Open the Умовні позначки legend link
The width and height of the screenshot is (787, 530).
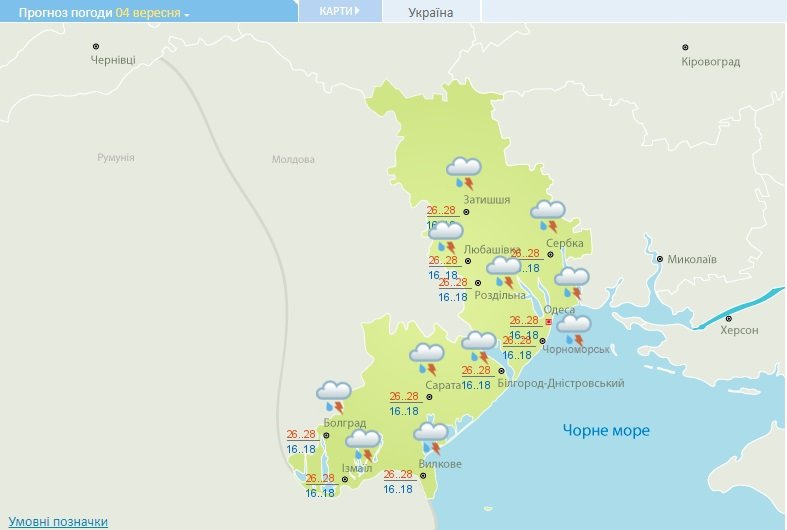[58, 521]
